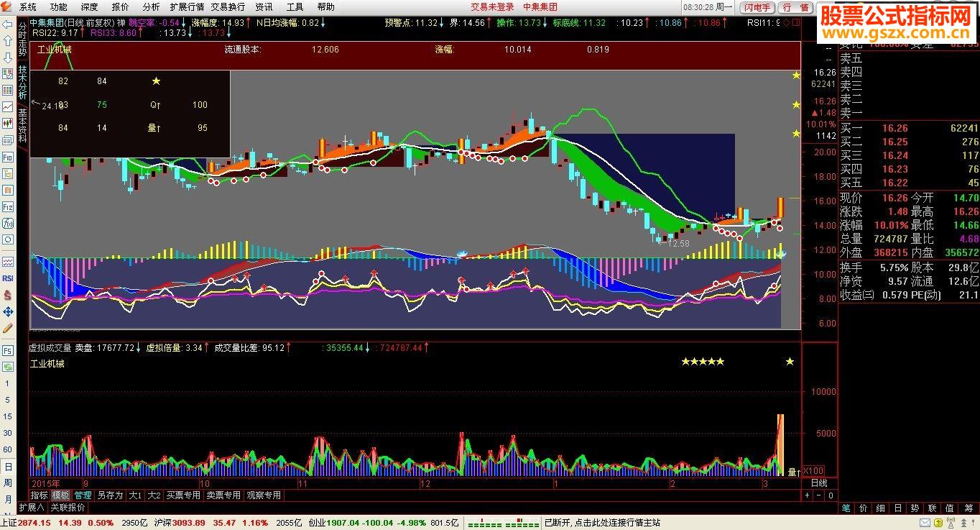Click the 观察专用 template tab
This screenshot has height=530, width=980.
point(263,495)
